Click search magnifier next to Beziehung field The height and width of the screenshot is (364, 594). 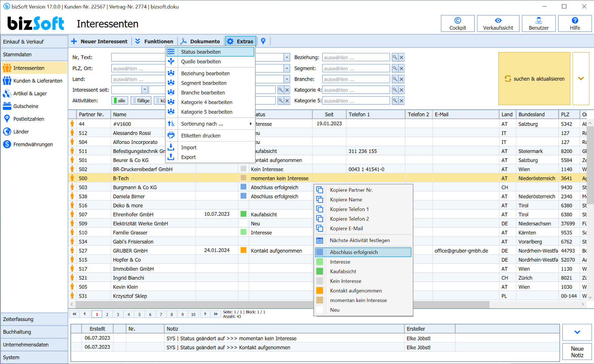click(395, 57)
